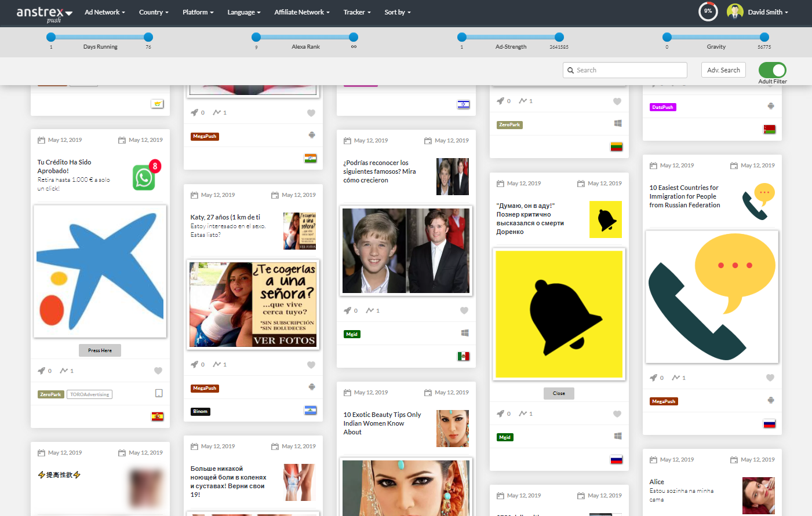Click the TOROAdvertising tag
Image resolution: width=812 pixels, height=516 pixels.
[x=90, y=394]
